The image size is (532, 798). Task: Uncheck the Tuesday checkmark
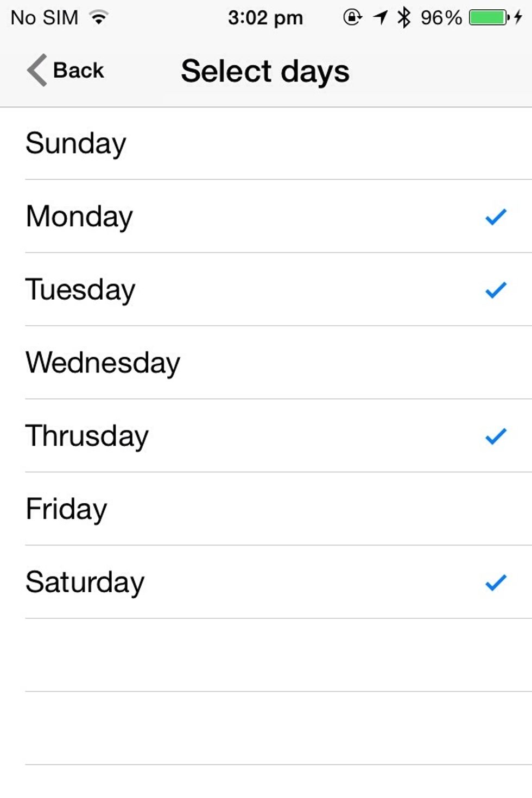[x=496, y=290]
